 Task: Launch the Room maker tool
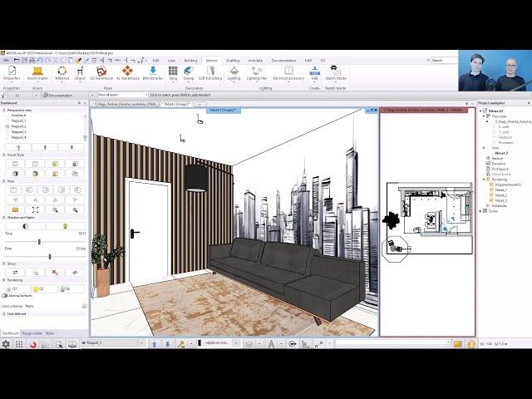point(37,73)
